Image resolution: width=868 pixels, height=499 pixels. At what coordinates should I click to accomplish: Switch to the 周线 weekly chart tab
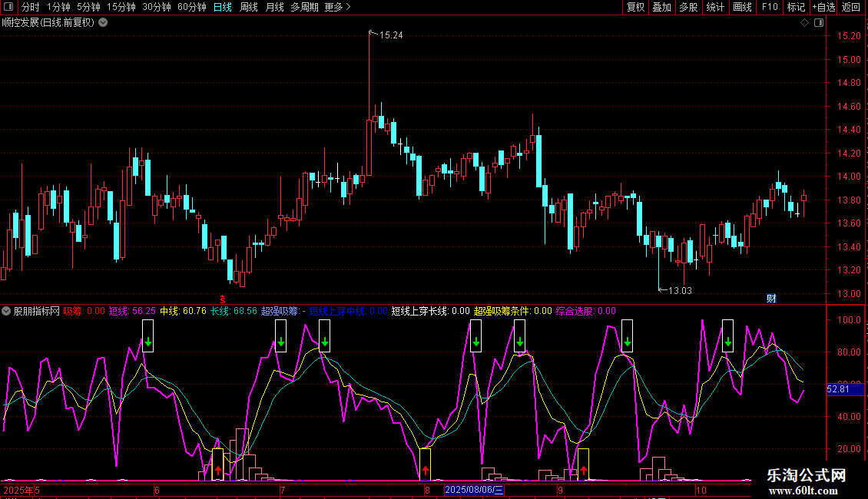pyautogui.click(x=249, y=7)
